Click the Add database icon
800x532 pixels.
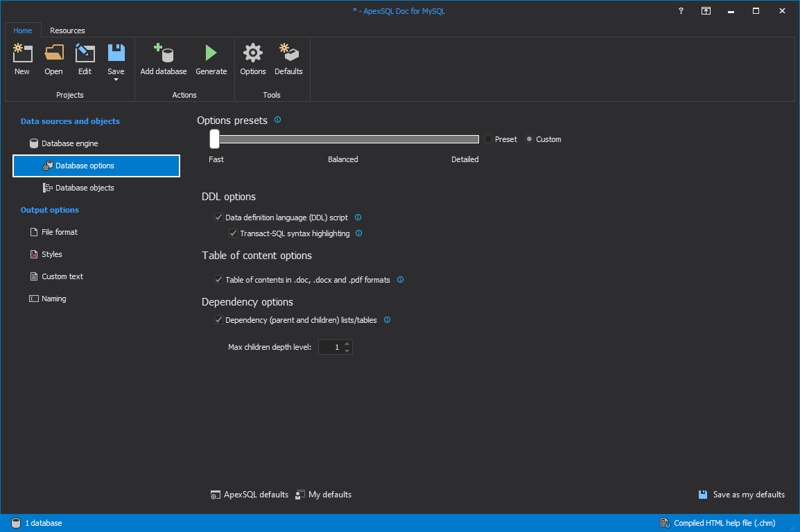pyautogui.click(x=164, y=53)
